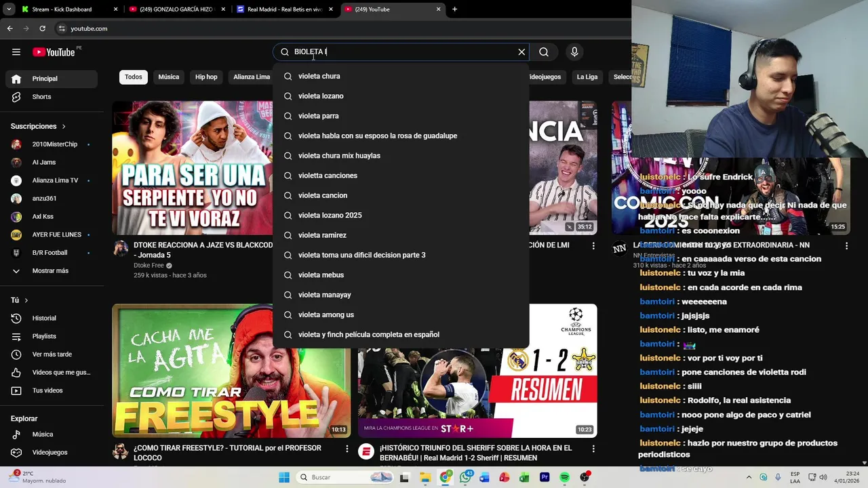Open Shorts in the sidebar

pos(52,97)
